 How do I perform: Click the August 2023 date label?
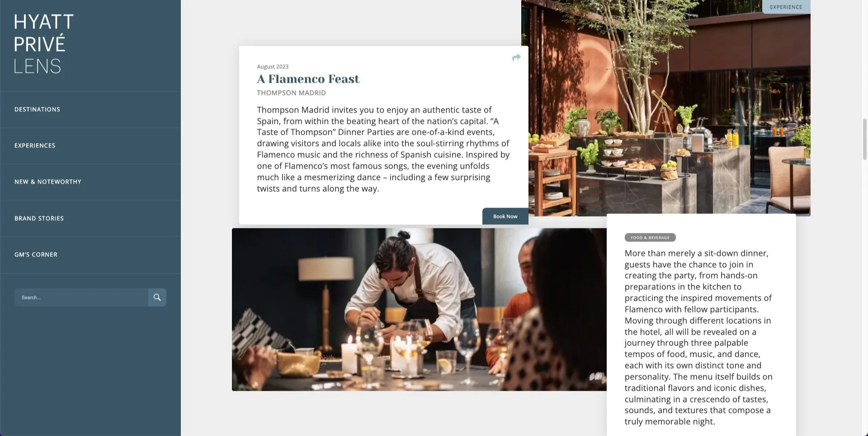click(x=273, y=66)
